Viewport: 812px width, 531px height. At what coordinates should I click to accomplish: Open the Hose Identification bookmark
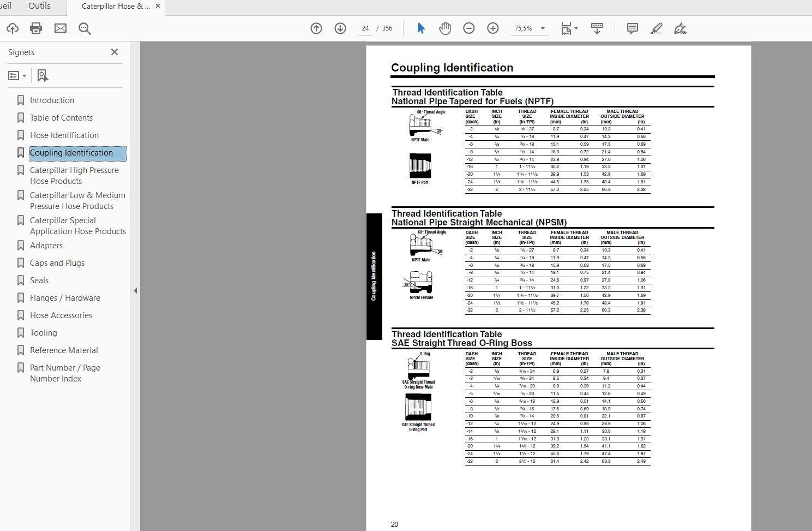point(64,135)
